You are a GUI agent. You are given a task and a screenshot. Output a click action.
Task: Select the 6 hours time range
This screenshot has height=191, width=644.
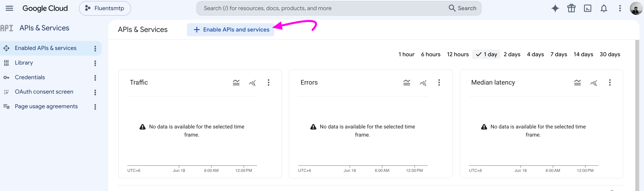(430, 54)
